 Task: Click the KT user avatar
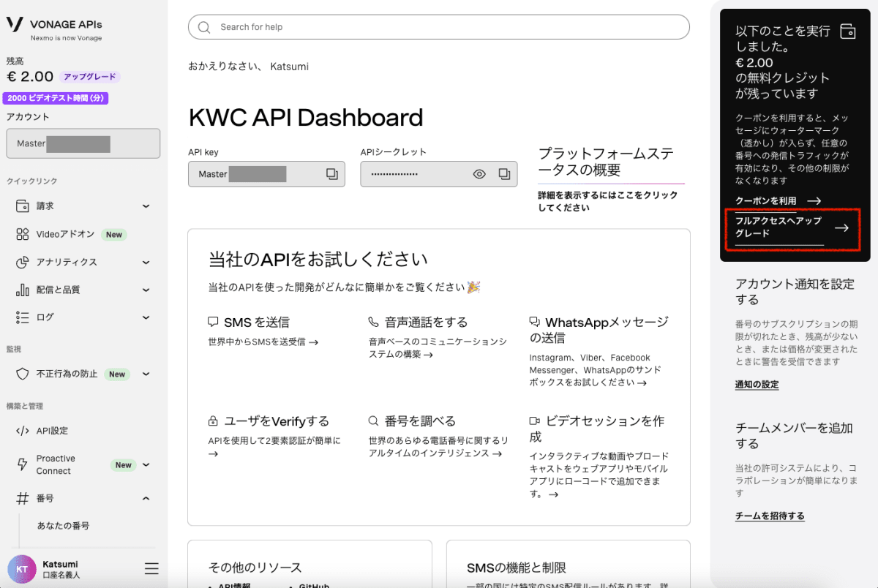point(21,569)
